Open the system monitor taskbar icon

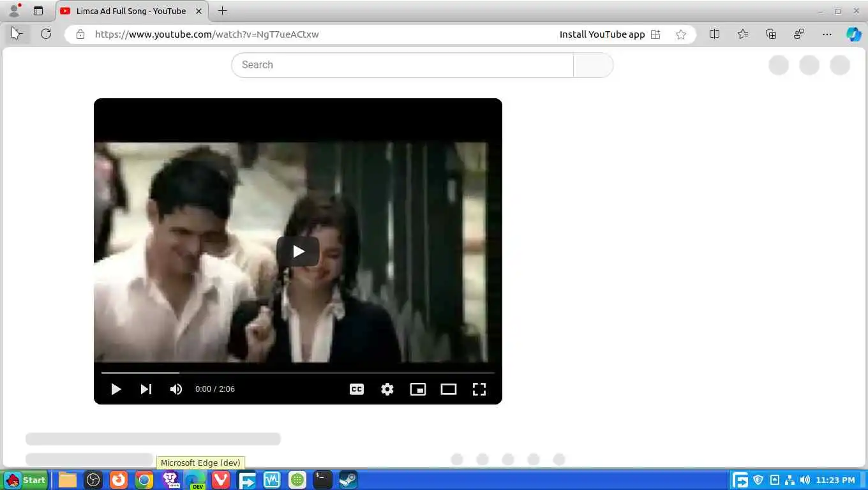[x=272, y=480]
